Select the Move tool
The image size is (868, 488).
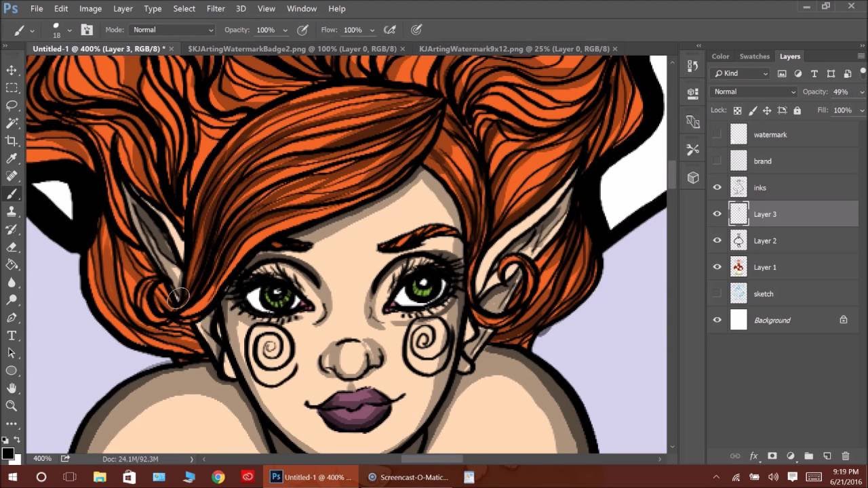[x=12, y=70]
